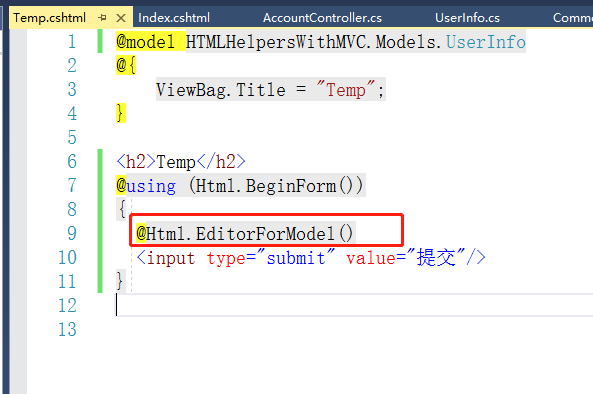
Task: Switch to the UserInfo.cs tab
Action: click(x=467, y=18)
